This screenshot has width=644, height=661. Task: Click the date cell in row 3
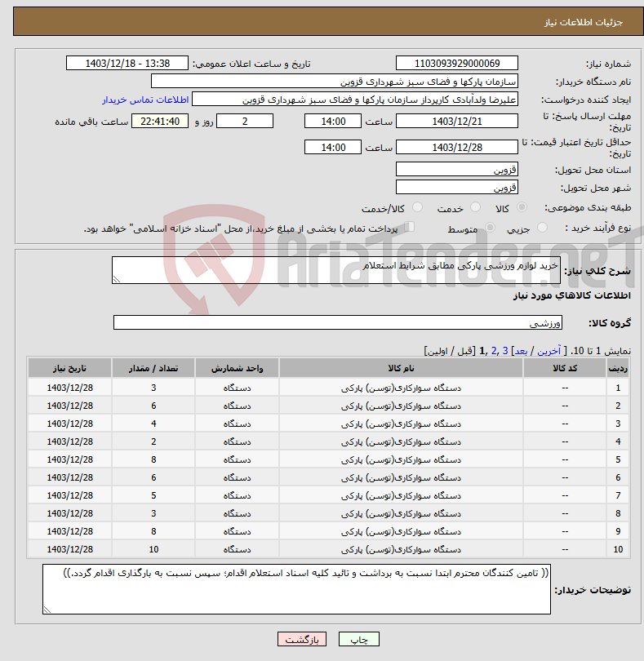pos(69,424)
